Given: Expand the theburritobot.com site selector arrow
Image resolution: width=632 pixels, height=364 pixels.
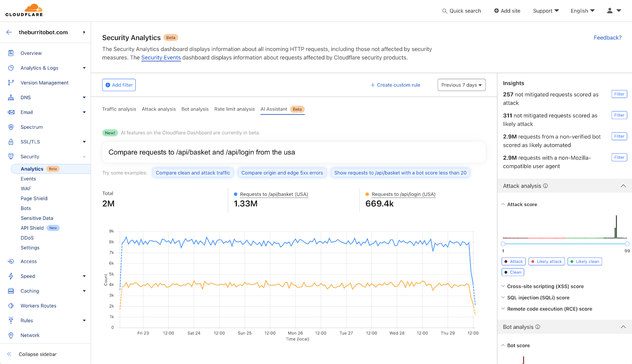Looking at the screenshot, I should pos(84,32).
